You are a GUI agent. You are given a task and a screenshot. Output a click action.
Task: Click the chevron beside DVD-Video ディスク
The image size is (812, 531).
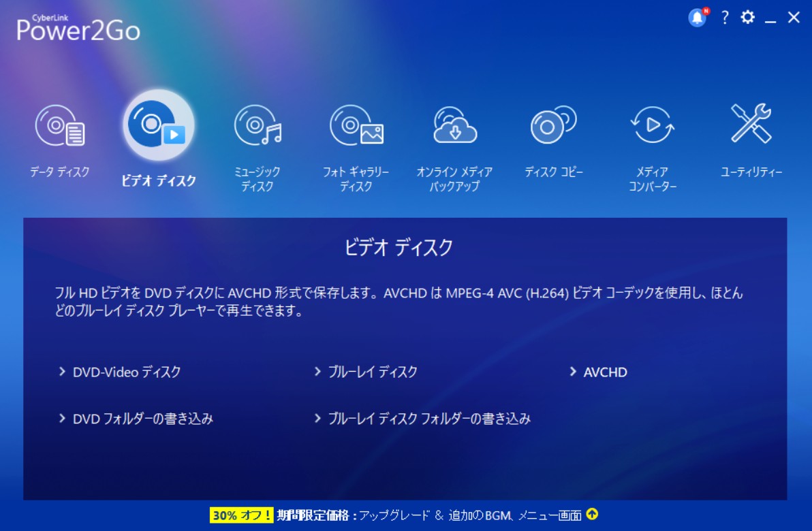[62, 372]
